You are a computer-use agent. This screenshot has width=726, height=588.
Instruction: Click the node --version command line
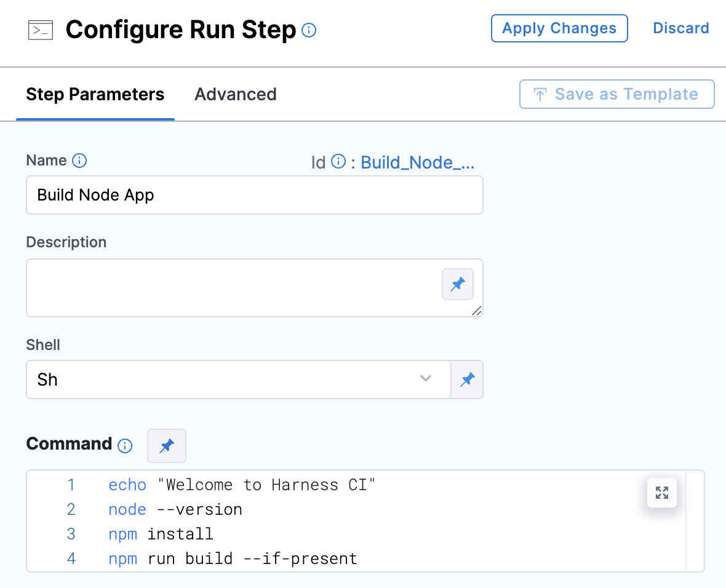[175, 509]
